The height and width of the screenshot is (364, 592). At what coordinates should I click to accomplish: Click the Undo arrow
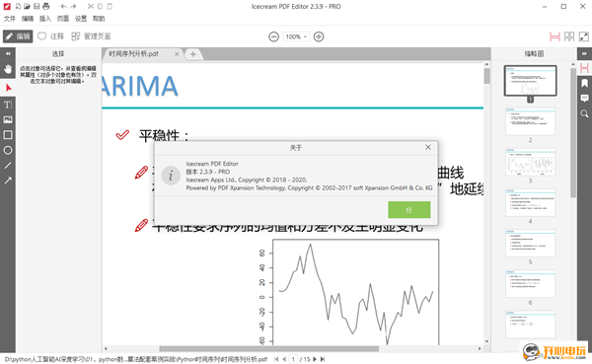click(63, 7)
